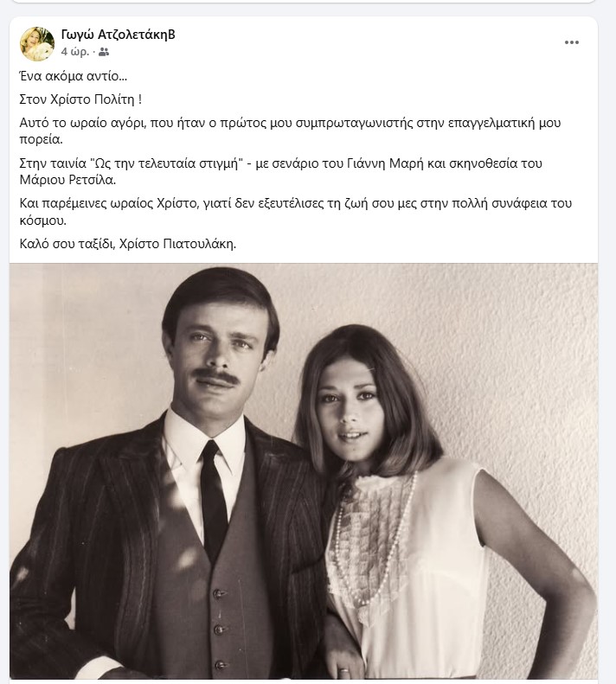Open Γωγώ ΑτζολετάκηΒ's profile picture

37,43
